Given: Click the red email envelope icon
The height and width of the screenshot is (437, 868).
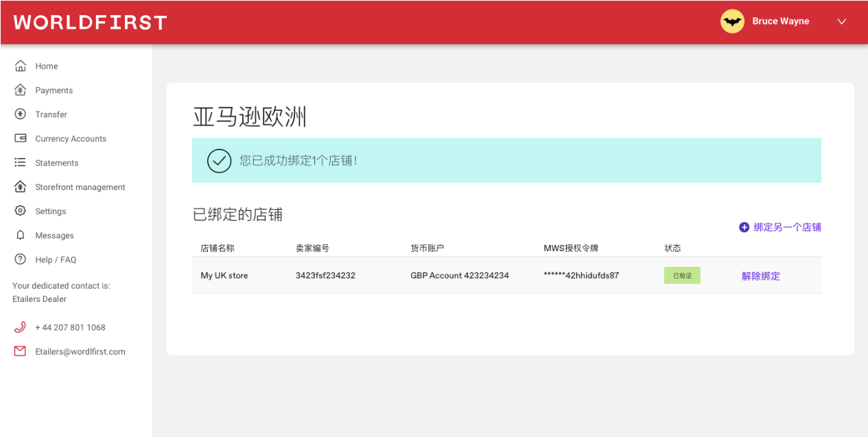Looking at the screenshot, I should 20,351.
